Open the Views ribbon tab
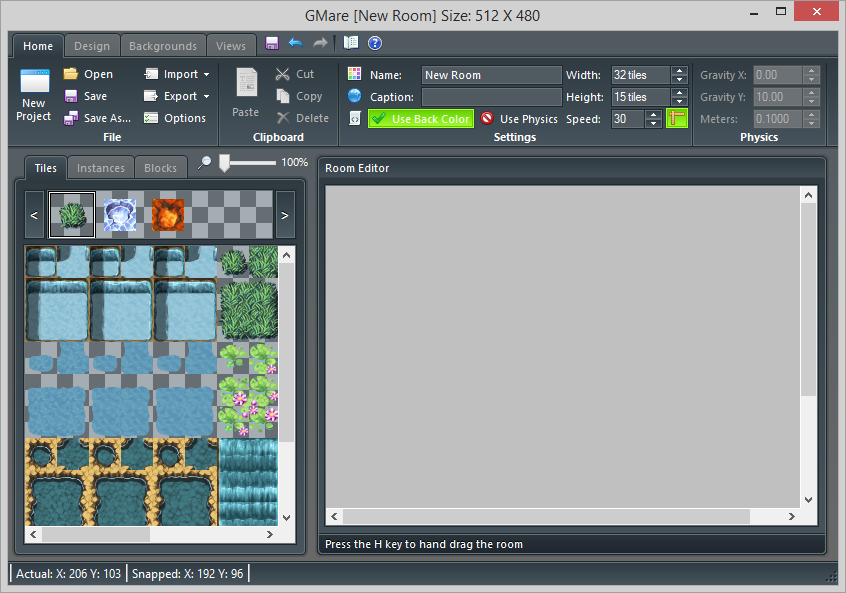This screenshot has height=593, width=846. [231, 46]
